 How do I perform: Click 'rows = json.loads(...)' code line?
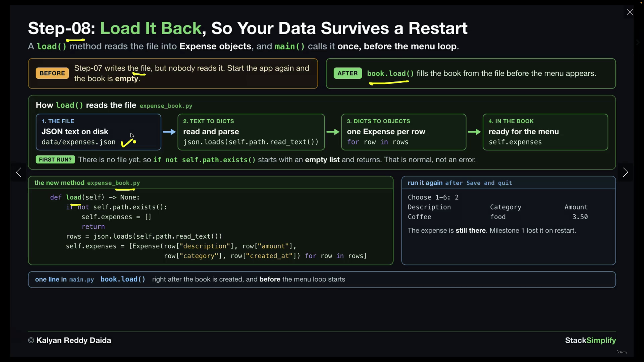[x=144, y=236]
